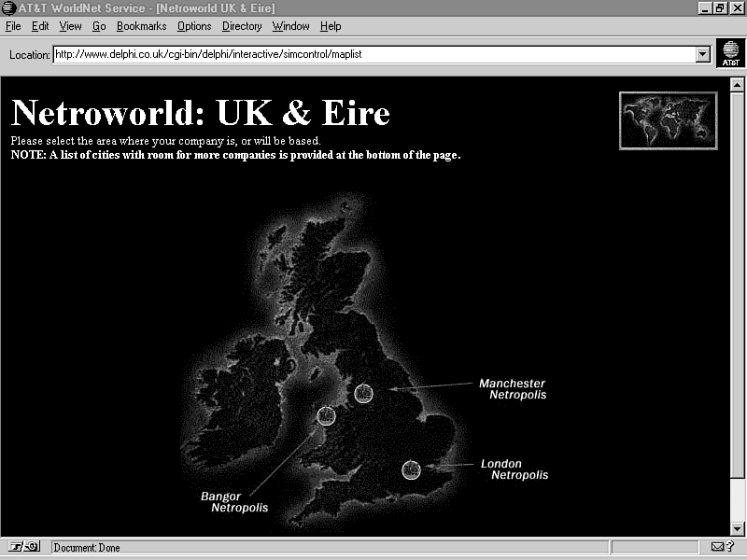Click the Manchester Netropolis label

pyautogui.click(x=513, y=389)
